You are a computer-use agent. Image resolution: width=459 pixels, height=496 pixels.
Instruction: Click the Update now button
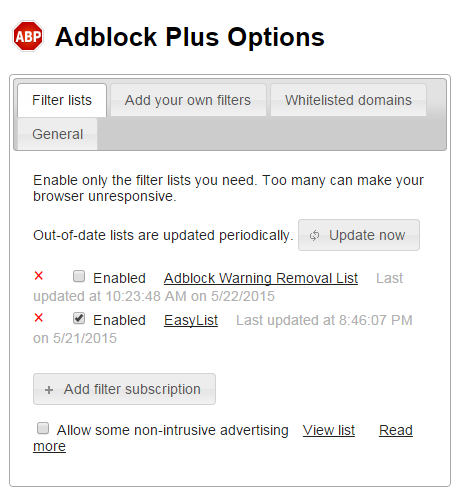(x=359, y=235)
